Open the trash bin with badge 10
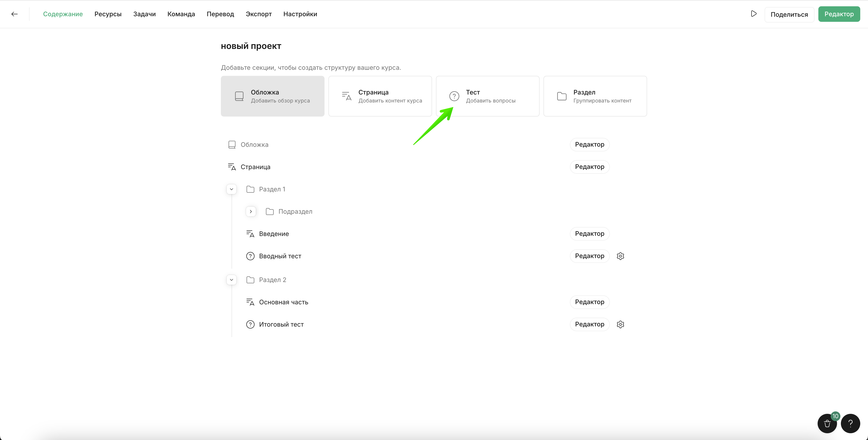Image resolution: width=868 pixels, height=440 pixels. [x=827, y=424]
